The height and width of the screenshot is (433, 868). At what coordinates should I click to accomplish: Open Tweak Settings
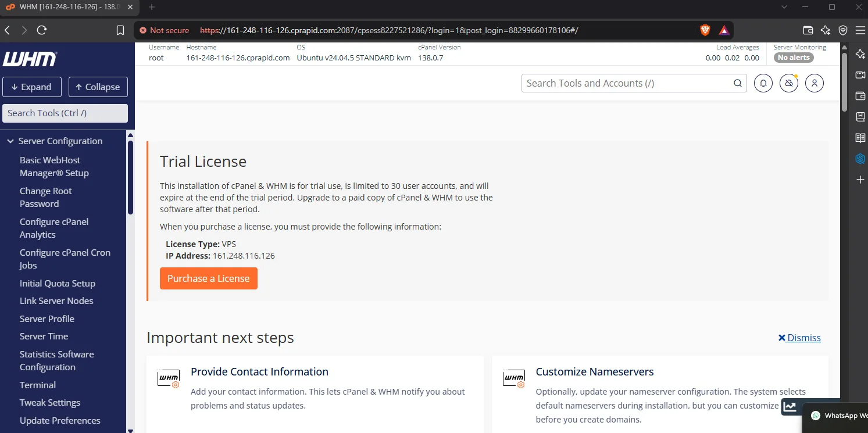50,402
